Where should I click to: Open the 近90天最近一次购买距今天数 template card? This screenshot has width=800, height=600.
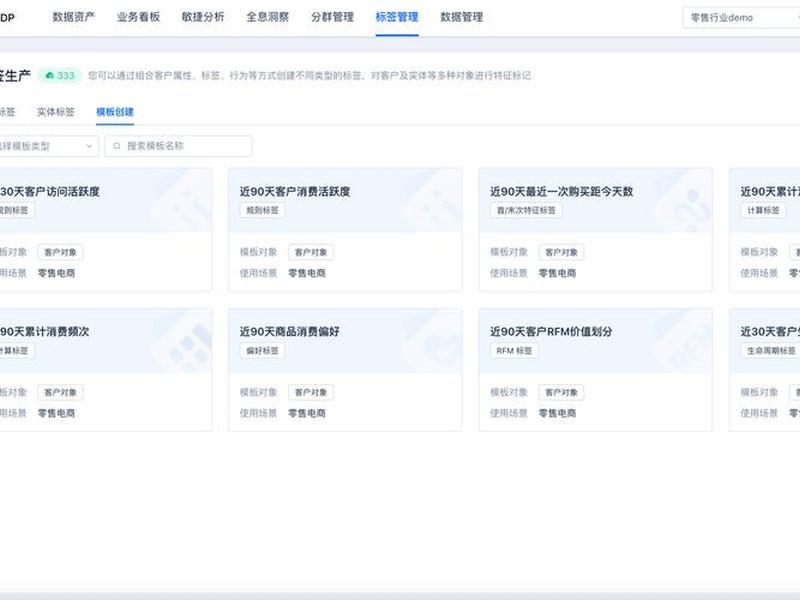coord(595,230)
